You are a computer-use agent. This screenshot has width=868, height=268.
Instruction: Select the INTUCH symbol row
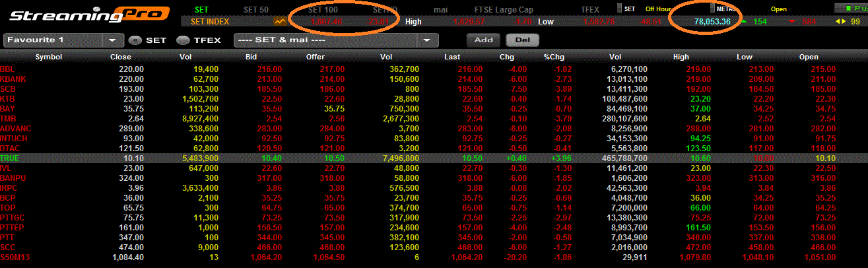tap(434, 139)
